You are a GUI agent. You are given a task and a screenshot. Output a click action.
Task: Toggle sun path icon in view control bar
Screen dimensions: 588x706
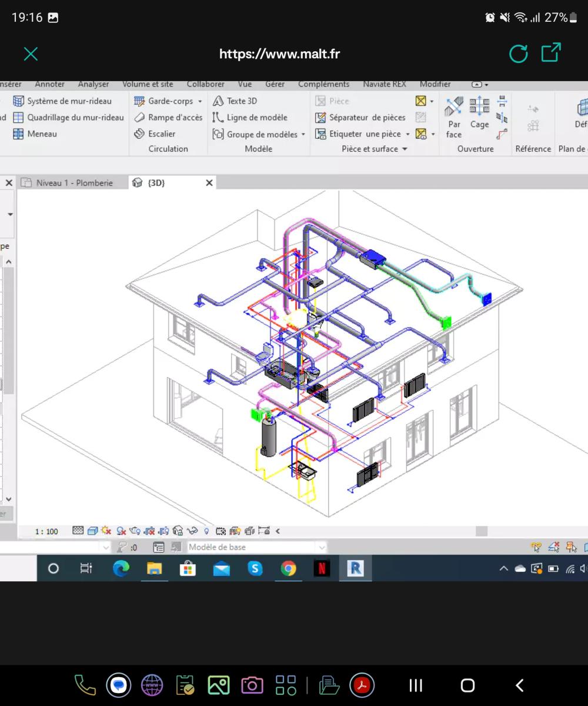click(106, 531)
